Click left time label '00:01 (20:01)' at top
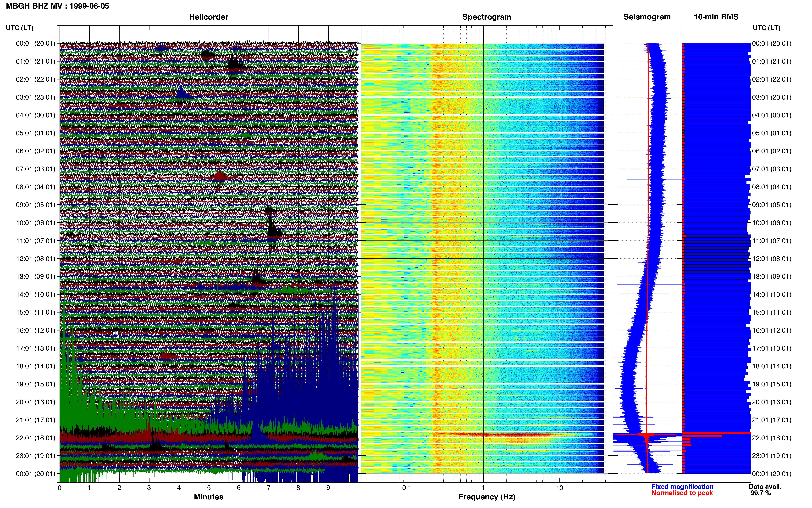Viewport: 812px width, 508px height. (36, 43)
